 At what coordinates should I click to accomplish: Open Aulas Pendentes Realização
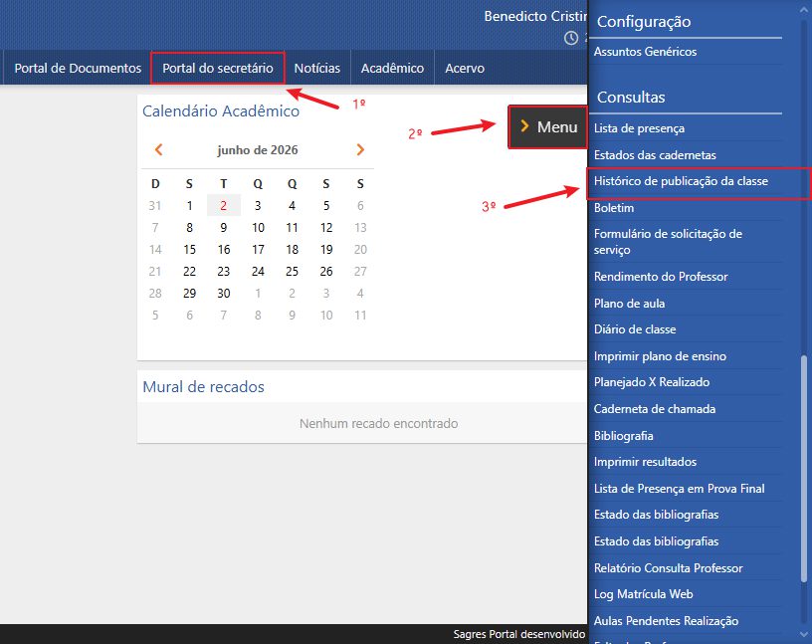pos(666,621)
